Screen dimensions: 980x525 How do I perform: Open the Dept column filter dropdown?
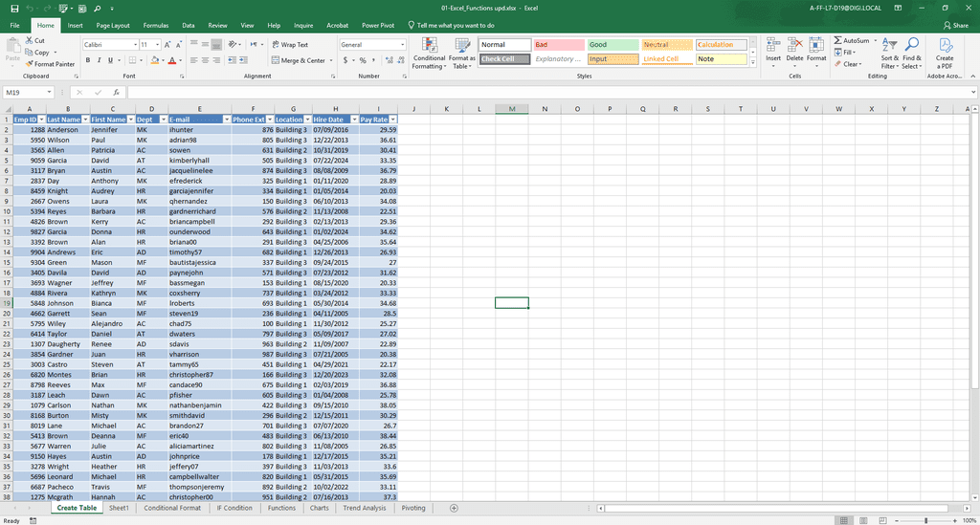point(163,120)
